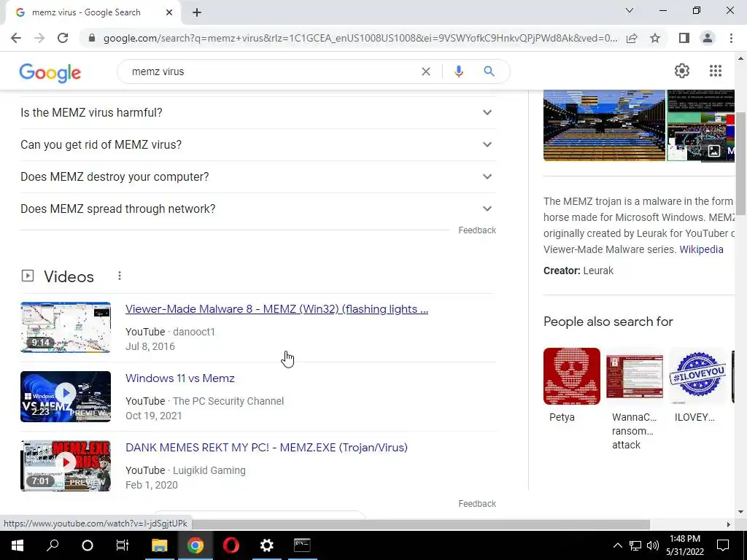Viewport: 747px width, 560px height.
Task: Open the ILOVEYOU related card
Action: click(x=697, y=386)
